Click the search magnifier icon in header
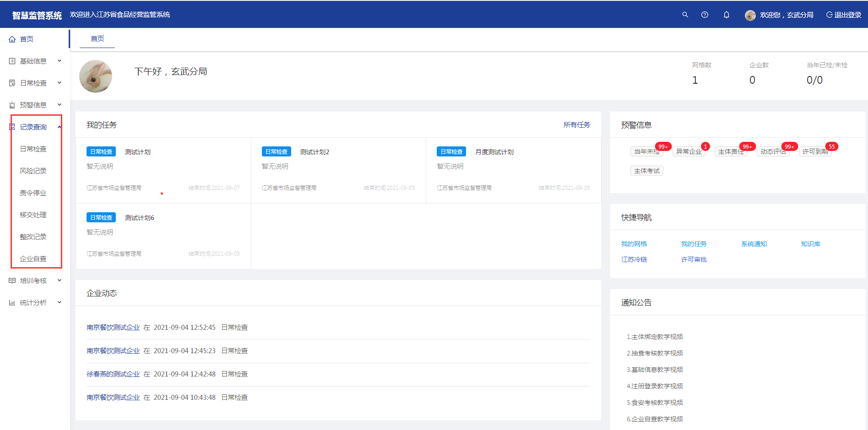 point(685,15)
